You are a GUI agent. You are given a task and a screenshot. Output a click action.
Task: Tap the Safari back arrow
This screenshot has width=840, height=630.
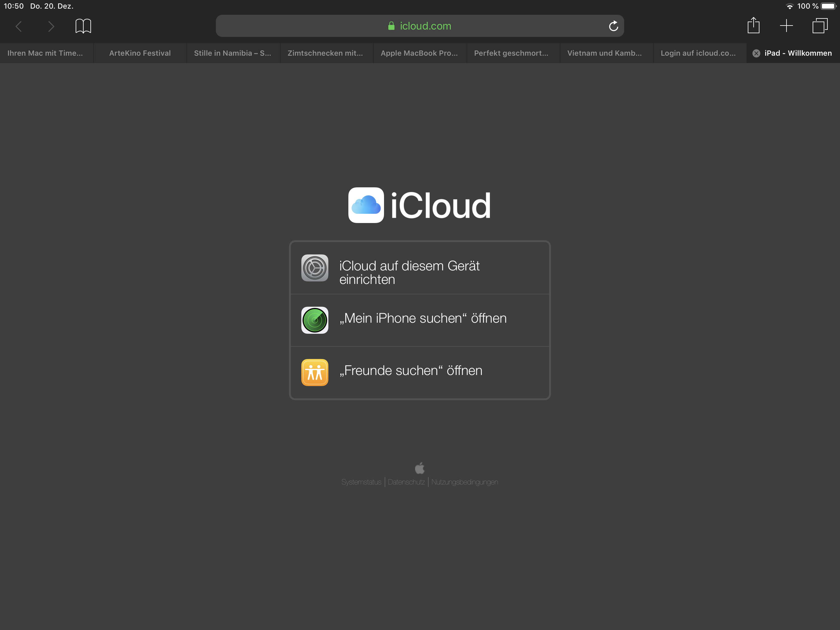tap(19, 26)
